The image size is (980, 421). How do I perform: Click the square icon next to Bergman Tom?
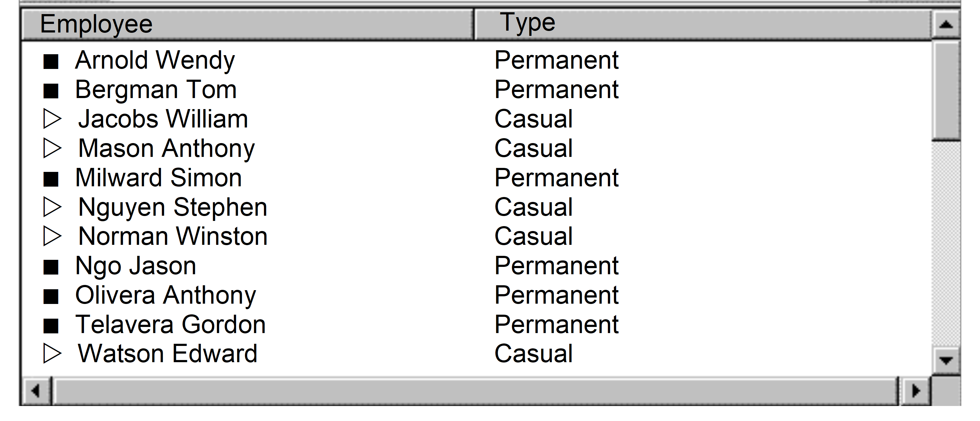coord(51,91)
